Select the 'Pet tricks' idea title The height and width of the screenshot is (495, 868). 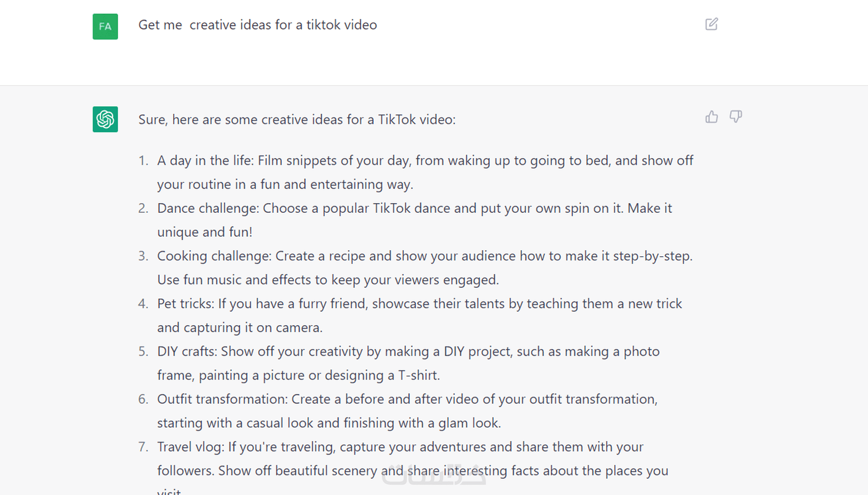[185, 304]
